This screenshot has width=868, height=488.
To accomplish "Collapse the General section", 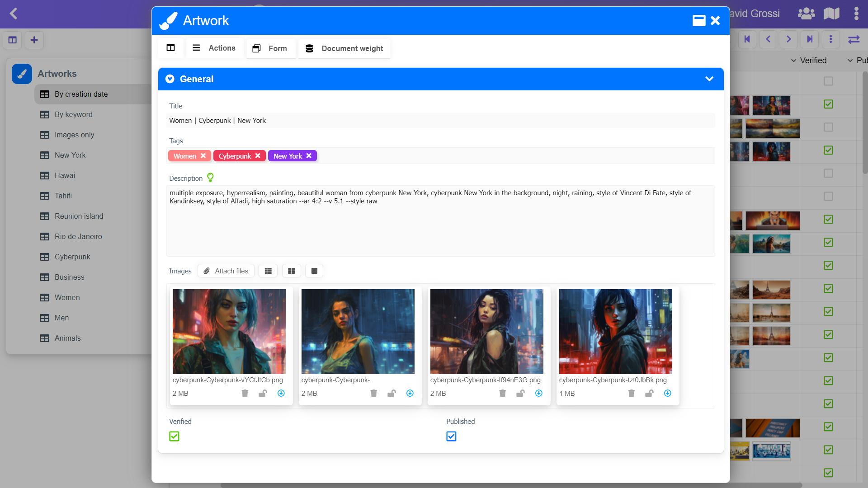I will [709, 79].
